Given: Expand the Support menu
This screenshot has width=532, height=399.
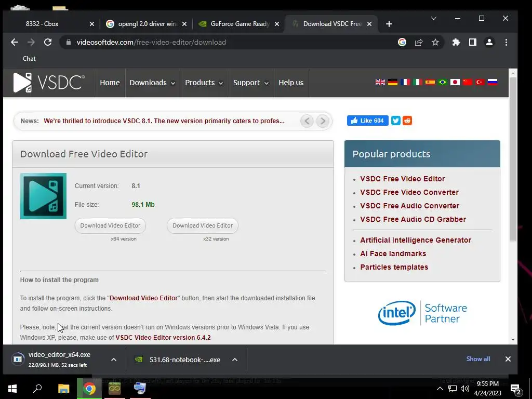Looking at the screenshot, I should [251, 83].
